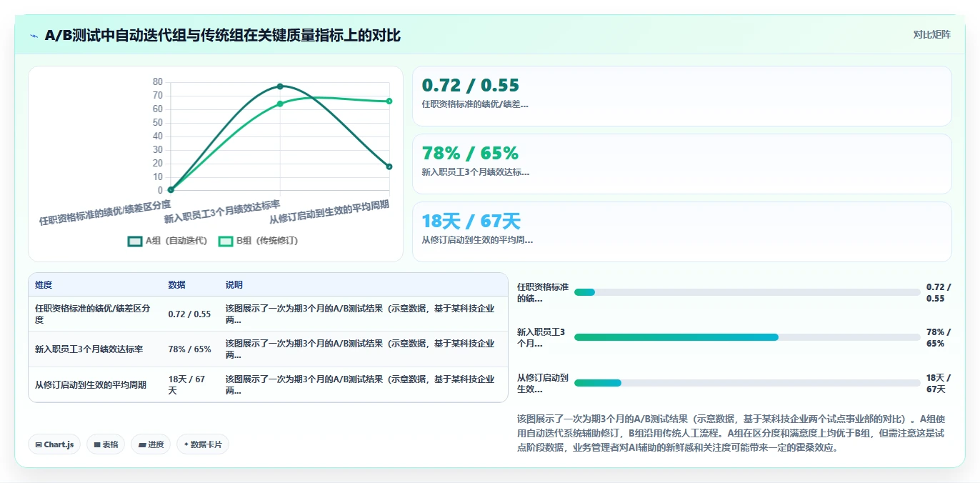Click the B组 data point at 64
Viewport: 980px width, 483px height.
tap(280, 104)
